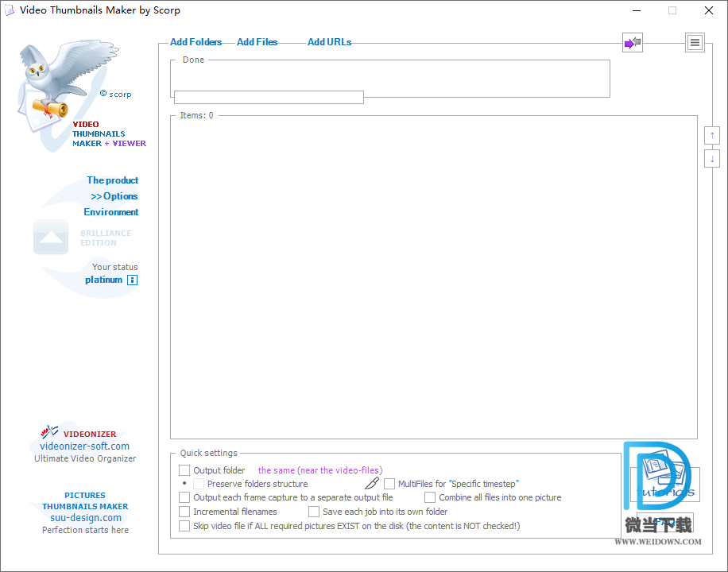Viewport: 728px width, 572px height.
Task: Click the Your status label
Action: click(x=114, y=267)
